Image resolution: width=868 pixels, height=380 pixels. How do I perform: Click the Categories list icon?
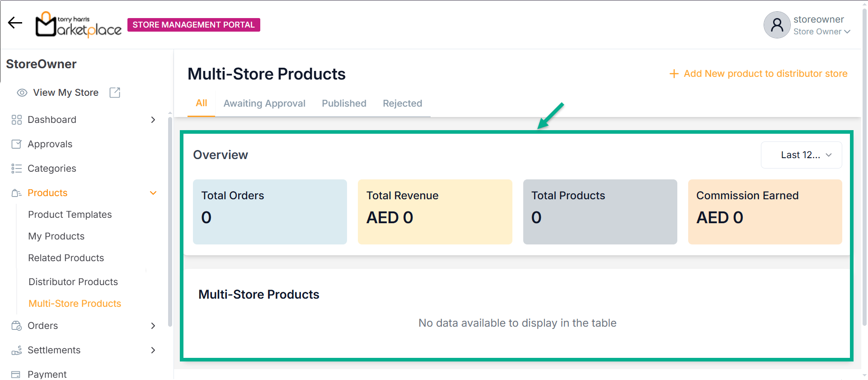point(17,169)
